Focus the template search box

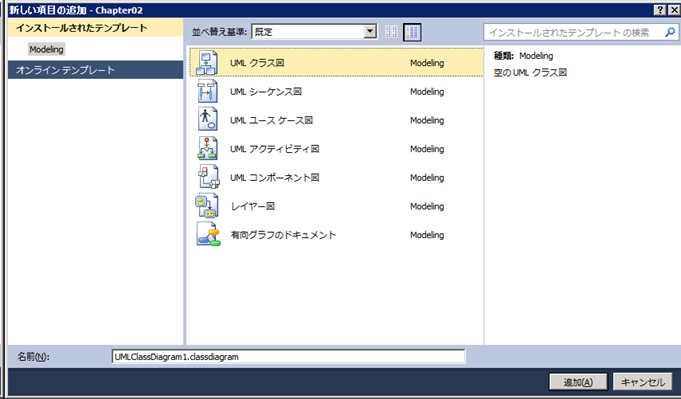point(581,32)
